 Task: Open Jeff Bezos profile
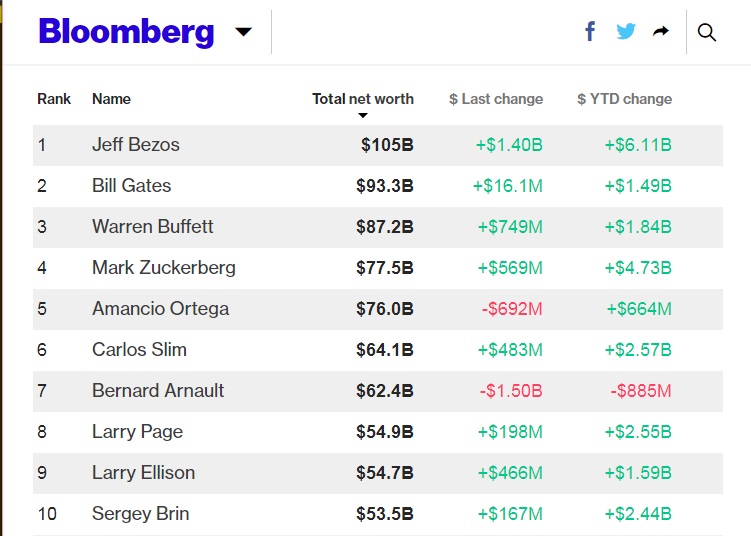136,145
